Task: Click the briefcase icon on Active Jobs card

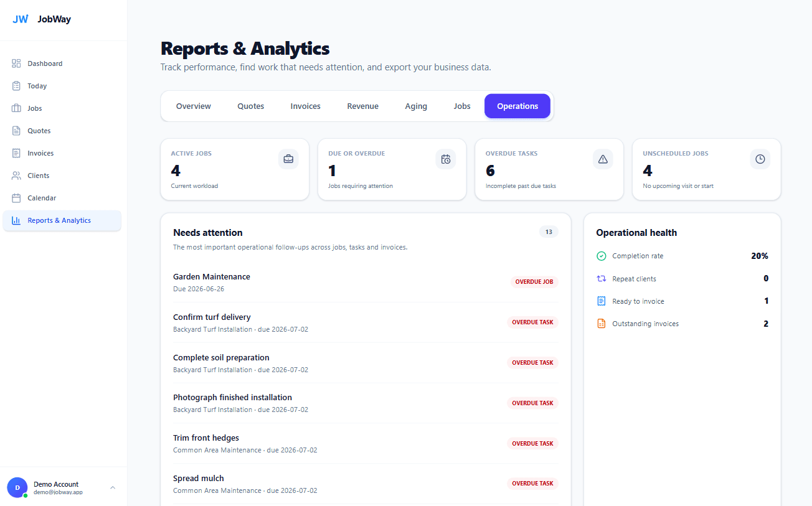Action: [288, 159]
